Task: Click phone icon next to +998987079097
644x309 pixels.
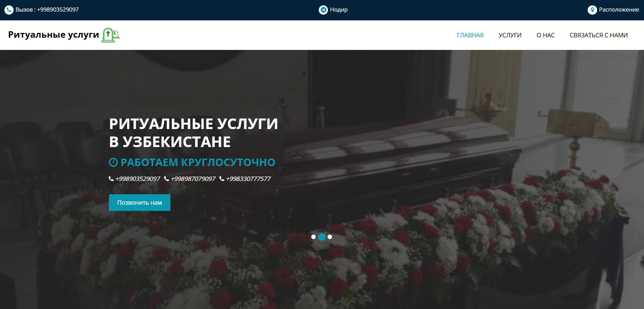Action: click(166, 179)
